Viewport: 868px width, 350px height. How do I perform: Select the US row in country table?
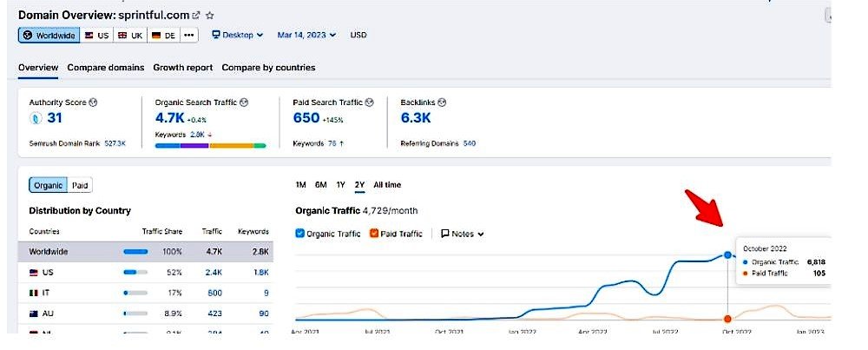click(146, 273)
